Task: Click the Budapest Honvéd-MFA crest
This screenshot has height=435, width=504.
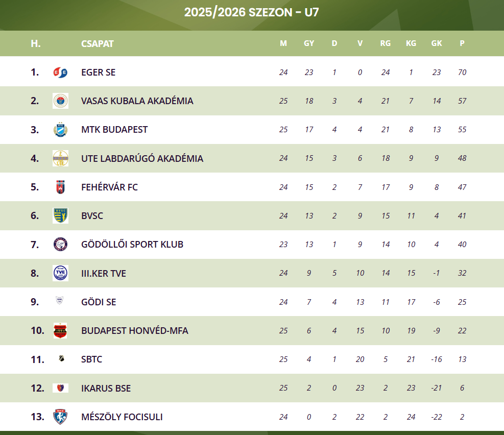Action: [60, 331]
